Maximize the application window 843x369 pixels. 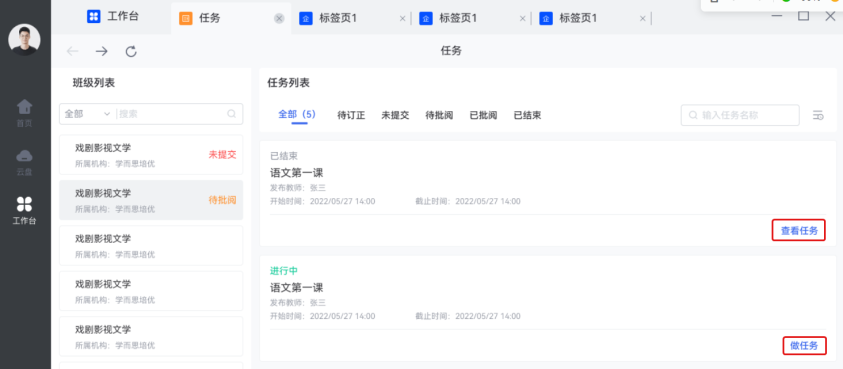[x=803, y=16]
